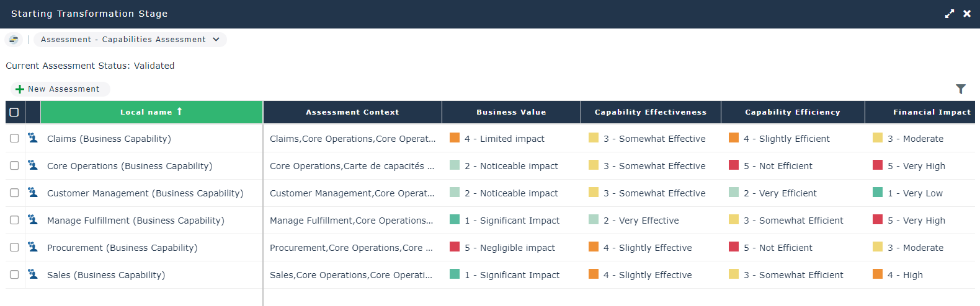Click red swatch for Negligible impact
The image size is (980, 306).
(455, 247)
